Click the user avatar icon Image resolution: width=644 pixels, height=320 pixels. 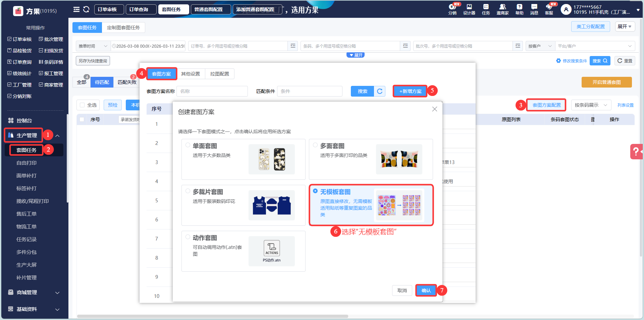click(566, 9)
